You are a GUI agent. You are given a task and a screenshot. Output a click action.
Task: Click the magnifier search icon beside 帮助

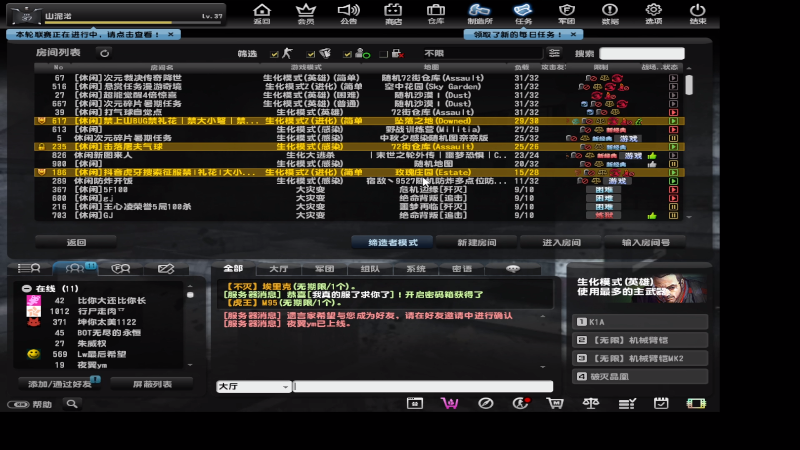point(72,404)
